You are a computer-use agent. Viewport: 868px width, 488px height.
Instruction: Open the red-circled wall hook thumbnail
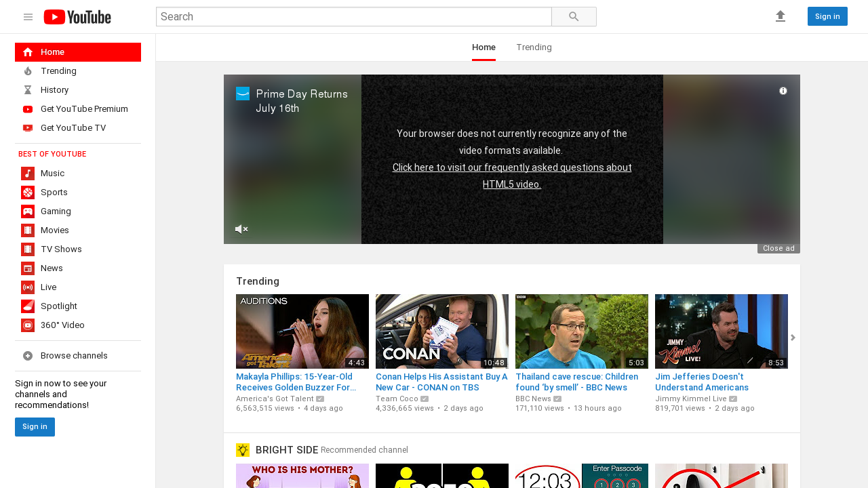[x=722, y=476]
